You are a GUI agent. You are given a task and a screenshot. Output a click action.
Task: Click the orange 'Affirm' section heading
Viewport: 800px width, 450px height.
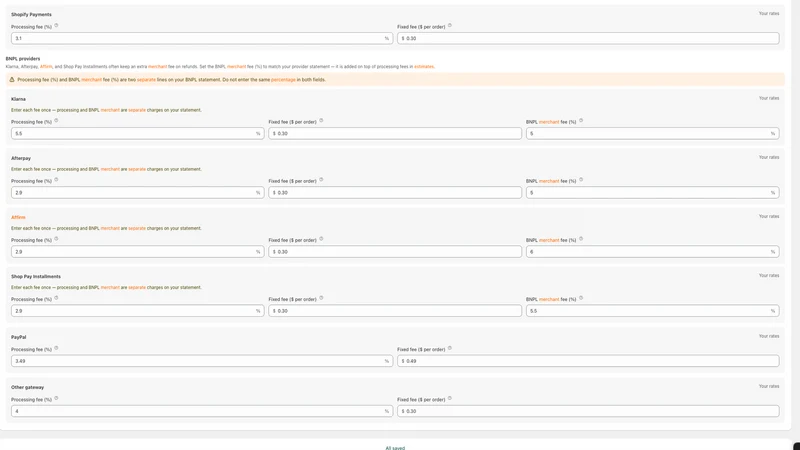(18, 217)
